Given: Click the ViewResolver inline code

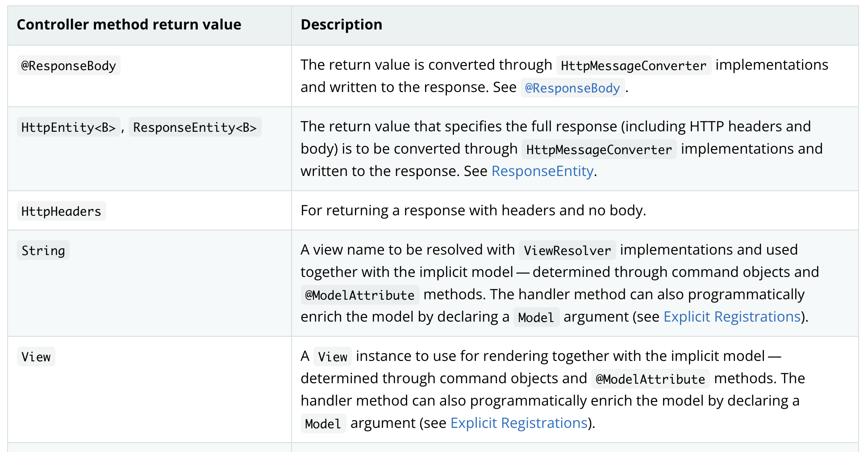Looking at the screenshot, I should [568, 251].
